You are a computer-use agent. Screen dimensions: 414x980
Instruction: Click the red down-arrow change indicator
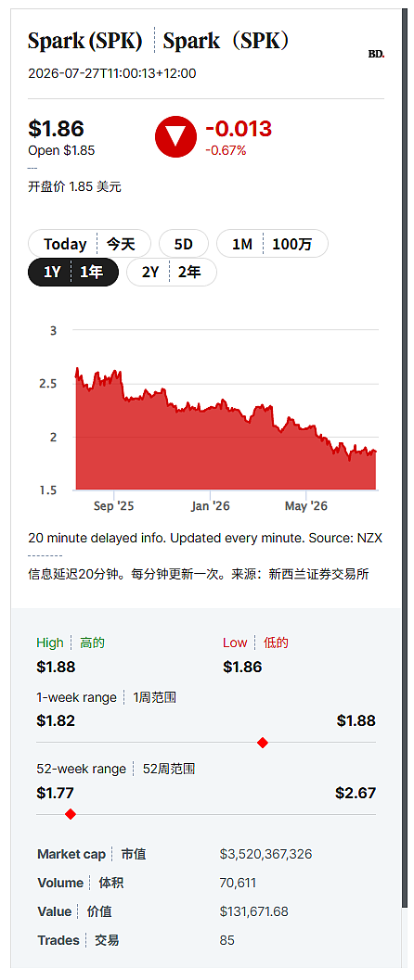(175, 136)
